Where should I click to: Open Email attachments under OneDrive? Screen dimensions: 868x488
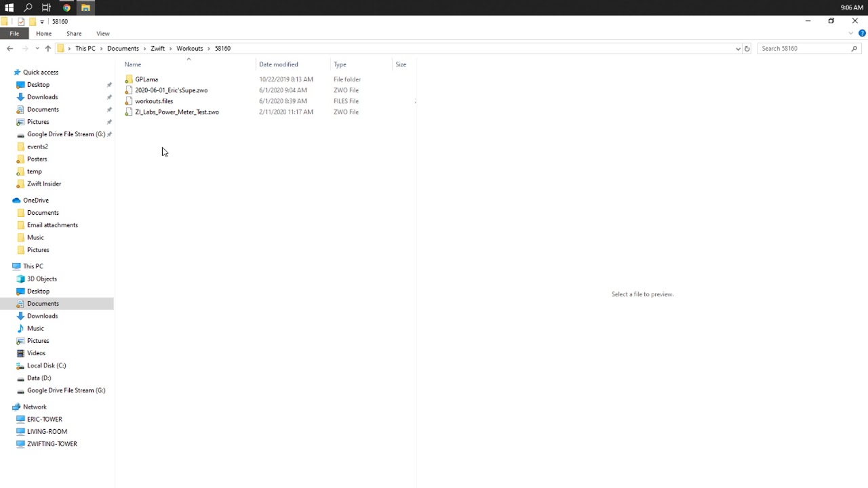[x=52, y=225]
